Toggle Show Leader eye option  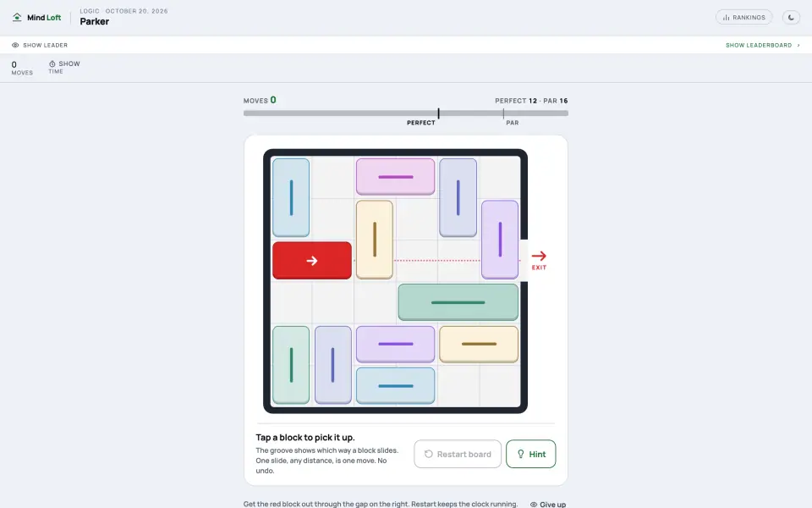[x=40, y=45]
